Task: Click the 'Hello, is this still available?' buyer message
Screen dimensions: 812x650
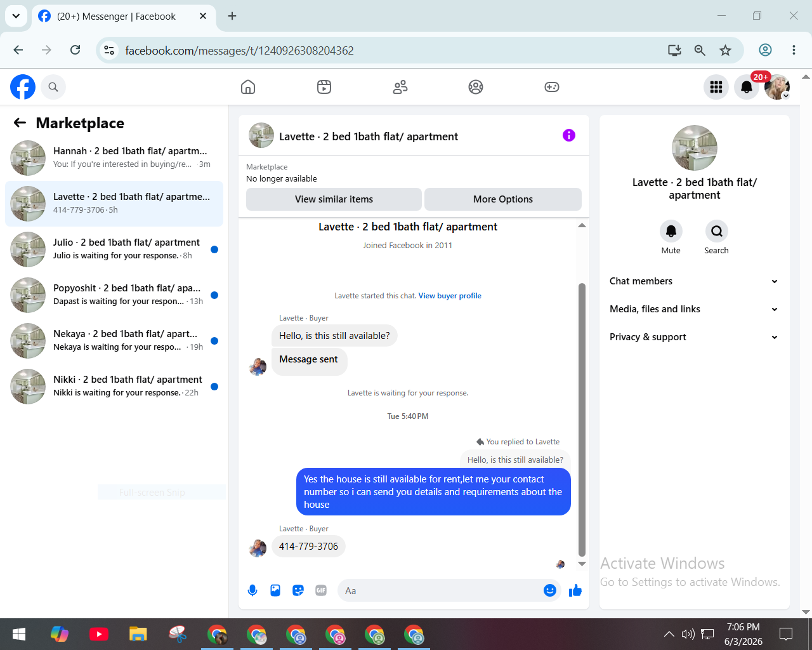Action: tap(334, 336)
